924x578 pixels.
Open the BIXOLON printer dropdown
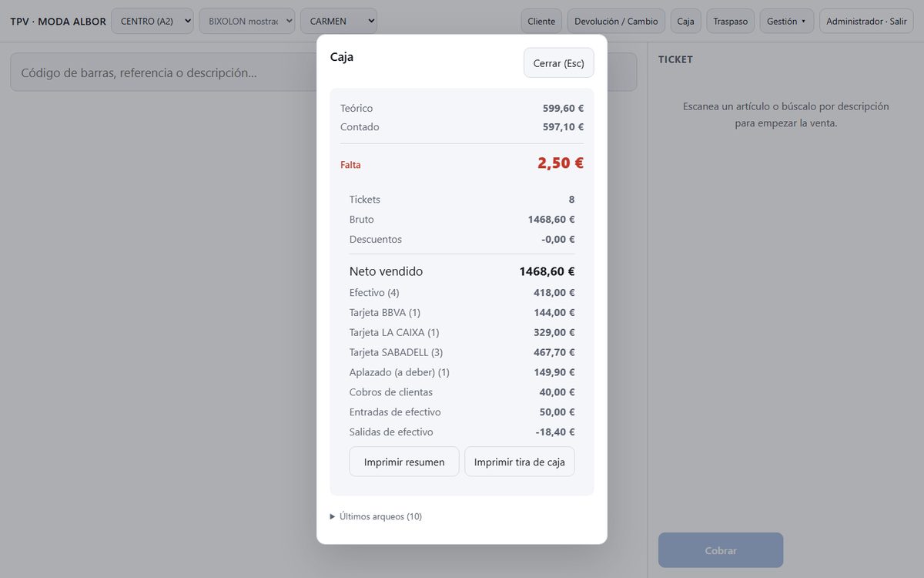246,21
